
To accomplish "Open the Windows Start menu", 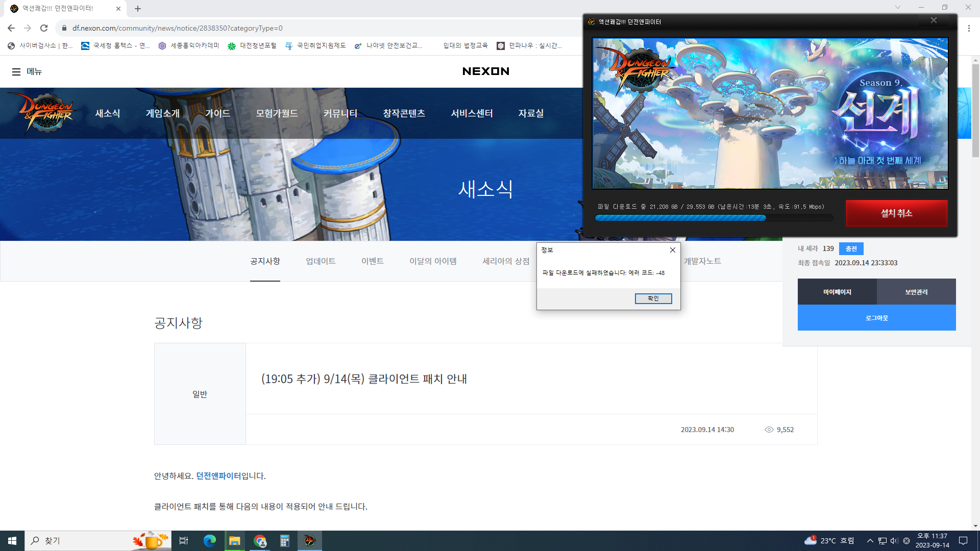I will pyautogui.click(x=12, y=541).
